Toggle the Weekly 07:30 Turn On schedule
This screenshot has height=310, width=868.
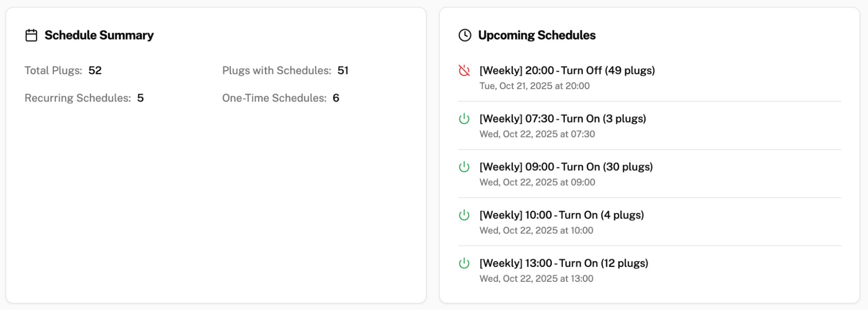pos(562,118)
